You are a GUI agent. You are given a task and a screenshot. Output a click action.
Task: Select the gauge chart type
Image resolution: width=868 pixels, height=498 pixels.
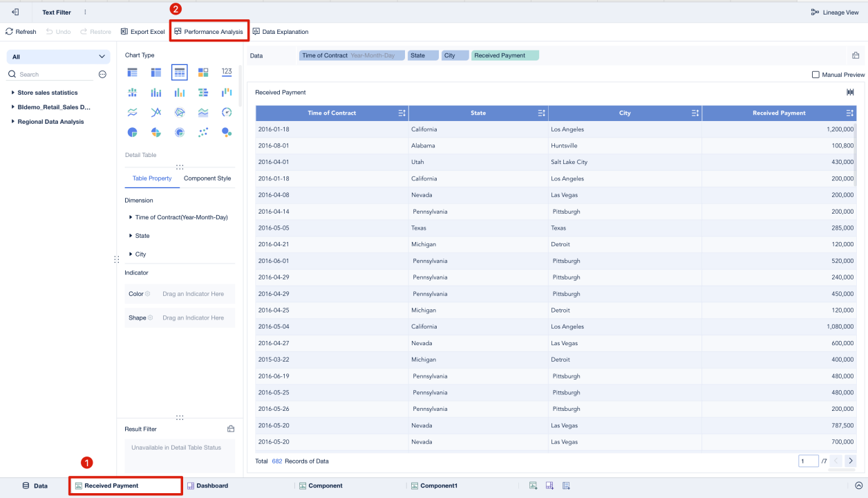[227, 112]
